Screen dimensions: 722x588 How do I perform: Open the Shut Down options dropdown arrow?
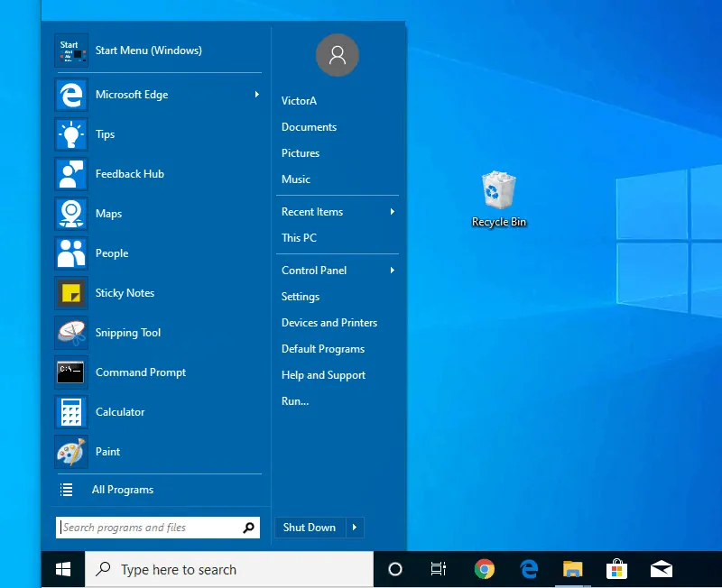pyautogui.click(x=355, y=527)
